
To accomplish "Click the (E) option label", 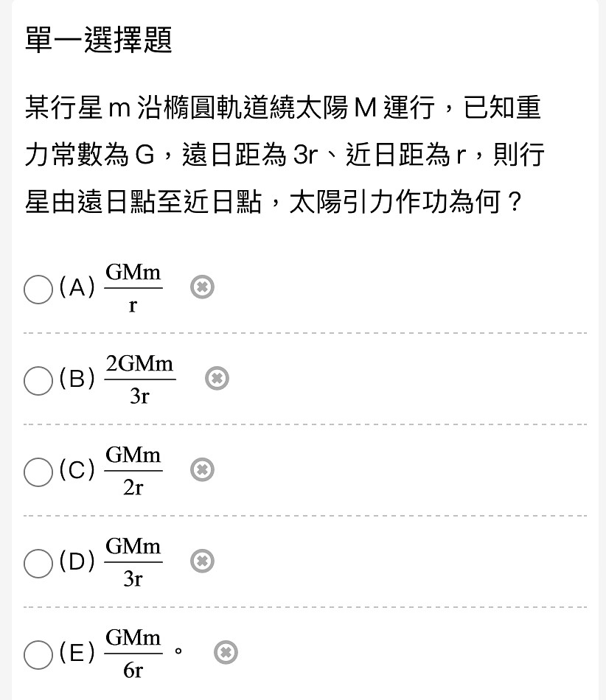I will click(x=77, y=653).
